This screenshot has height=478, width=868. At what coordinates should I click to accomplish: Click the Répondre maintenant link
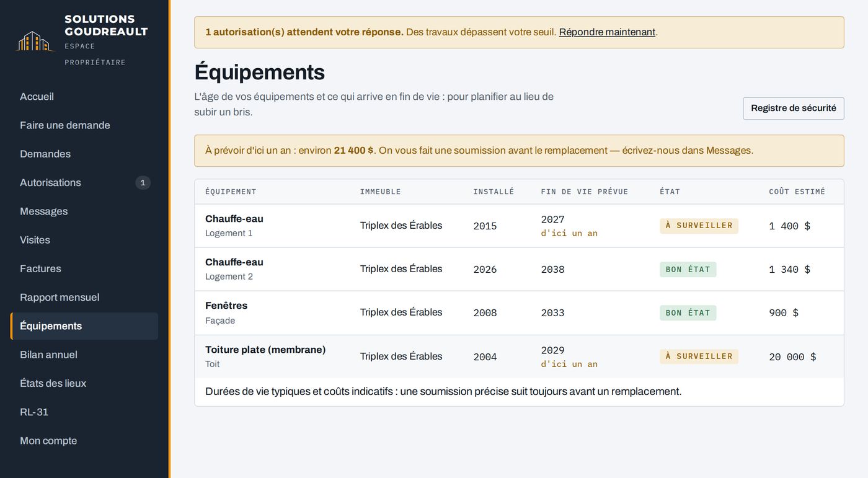[607, 32]
